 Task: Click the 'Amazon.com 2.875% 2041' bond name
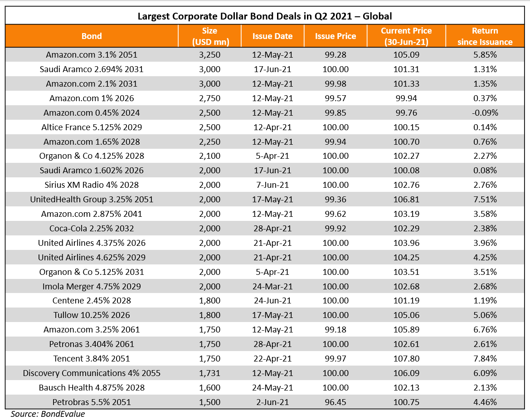[92, 214]
